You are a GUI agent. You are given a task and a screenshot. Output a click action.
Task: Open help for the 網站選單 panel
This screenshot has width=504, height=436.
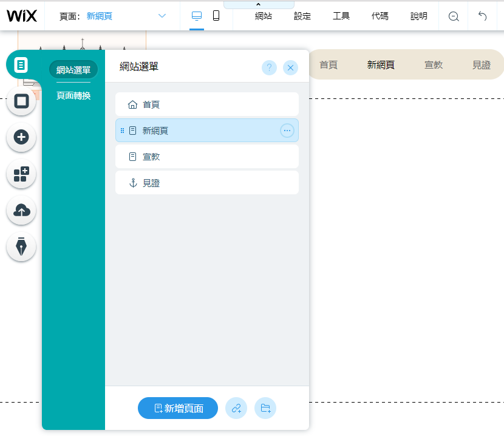tap(269, 67)
